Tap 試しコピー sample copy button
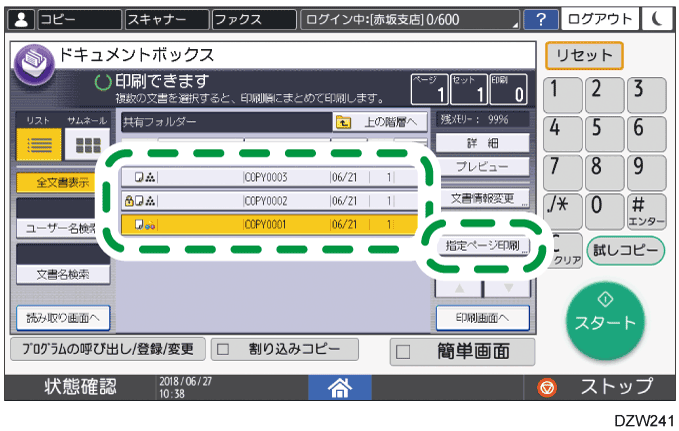This screenshot has width=679, height=431. coord(625,250)
